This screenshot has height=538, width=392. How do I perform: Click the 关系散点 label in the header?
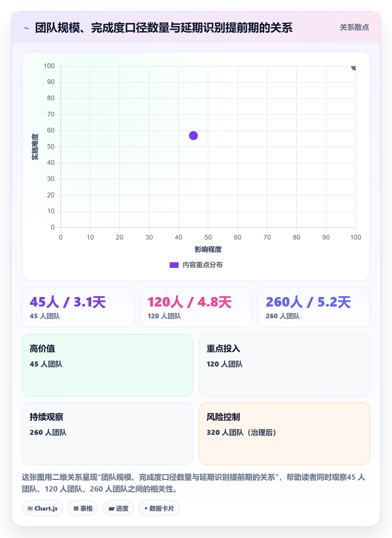(354, 27)
